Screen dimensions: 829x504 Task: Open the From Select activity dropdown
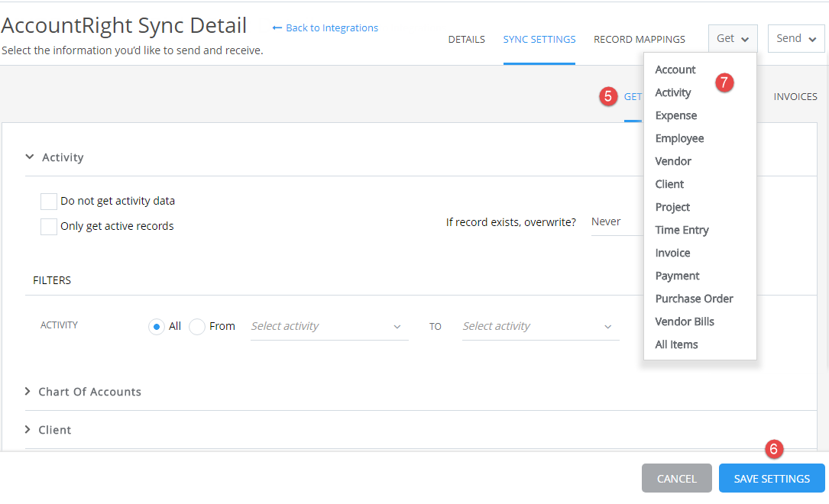point(329,327)
